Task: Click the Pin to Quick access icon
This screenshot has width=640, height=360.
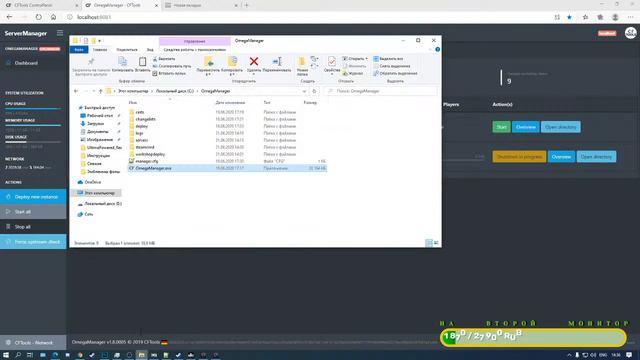Action: tap(91, 62)
